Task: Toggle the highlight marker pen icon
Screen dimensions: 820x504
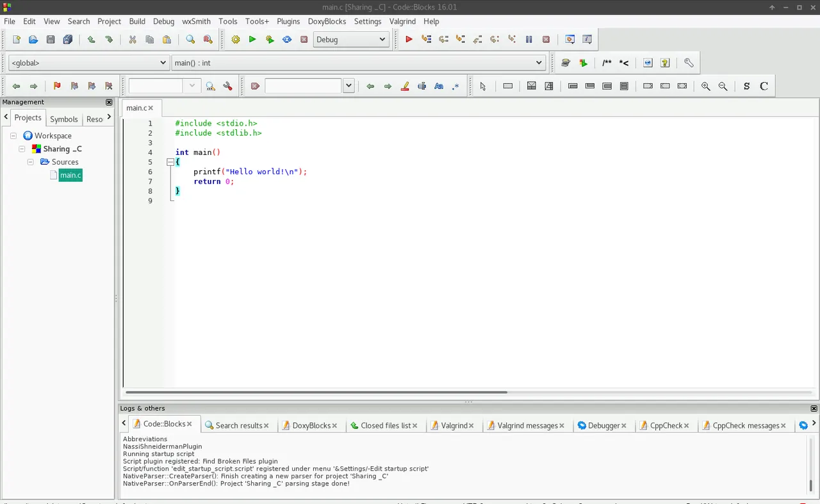Action: pyautogui.click(x=405, y=86)
